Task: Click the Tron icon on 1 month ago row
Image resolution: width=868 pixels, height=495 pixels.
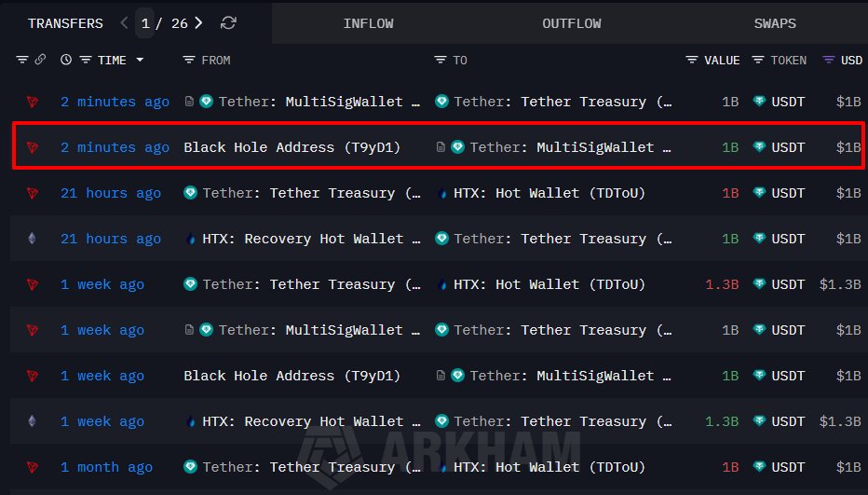Action: [33, 467]
